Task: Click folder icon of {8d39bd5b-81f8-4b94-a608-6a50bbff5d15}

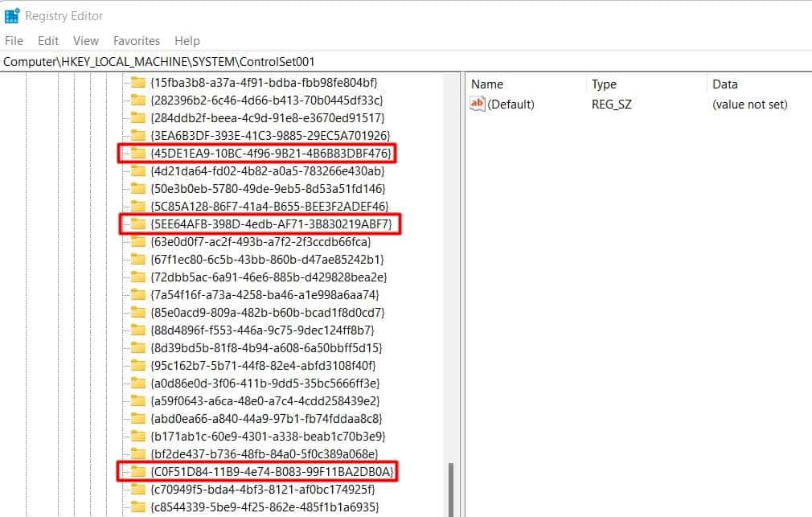Action: tap(138, 347)
